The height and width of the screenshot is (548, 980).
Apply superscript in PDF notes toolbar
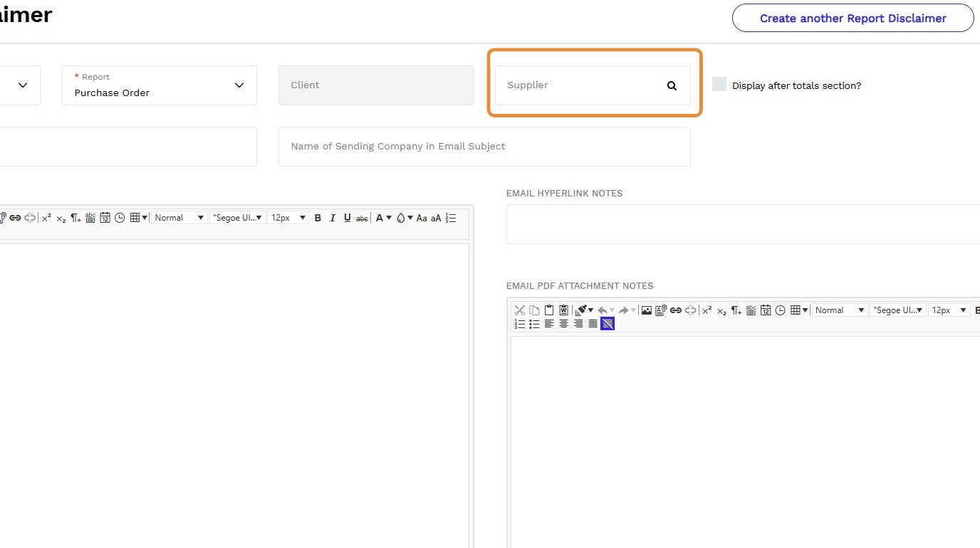(x=707, y=310)
